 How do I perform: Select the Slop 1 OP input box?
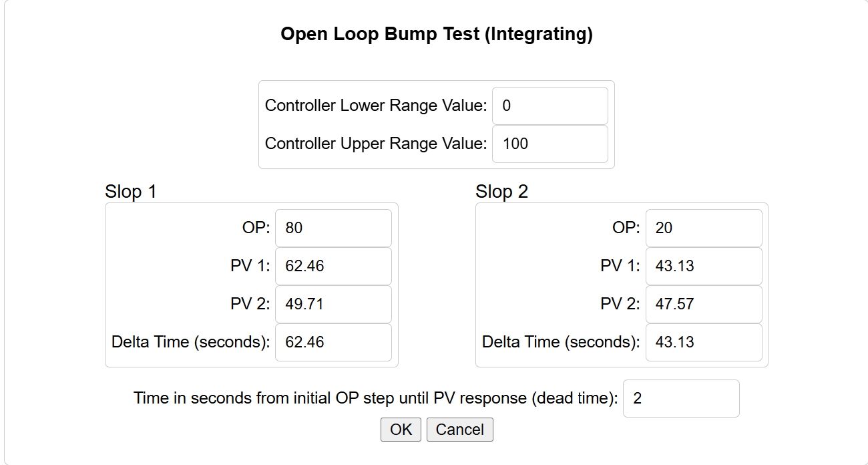pyautogui.click(x=333, y=228)
